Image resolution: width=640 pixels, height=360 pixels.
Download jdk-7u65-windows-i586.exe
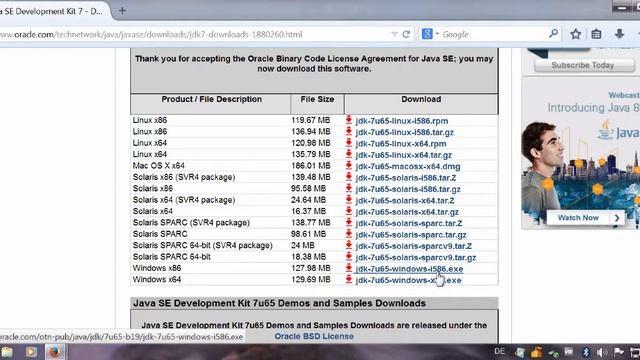(409, 269)
